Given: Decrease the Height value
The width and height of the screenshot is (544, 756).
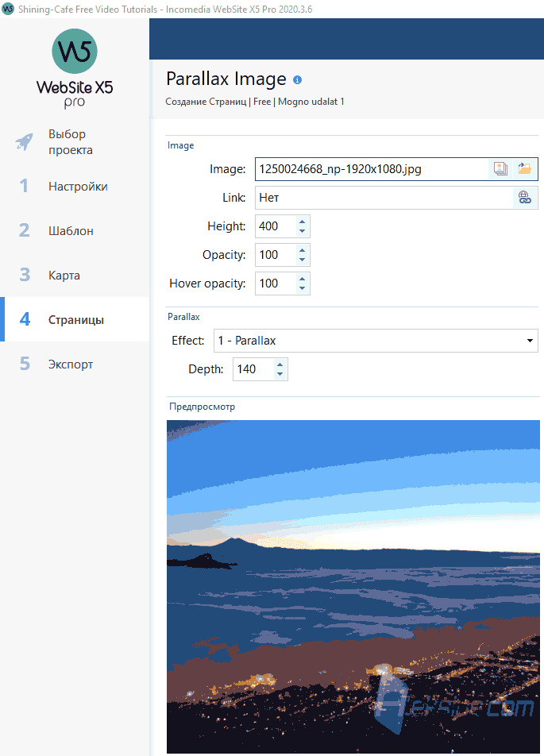Looking at the screenshot, I should coord(302,231).
